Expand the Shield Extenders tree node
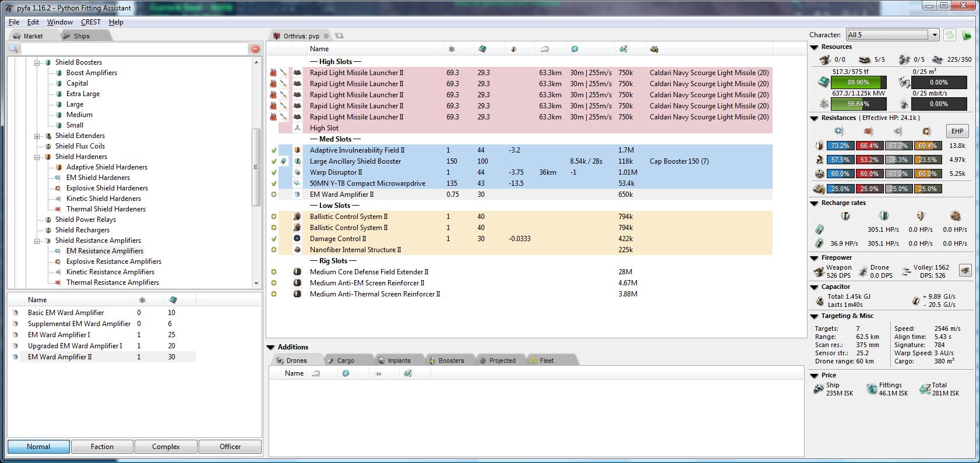This screenshot has height=463, width=980. point(37,136)
